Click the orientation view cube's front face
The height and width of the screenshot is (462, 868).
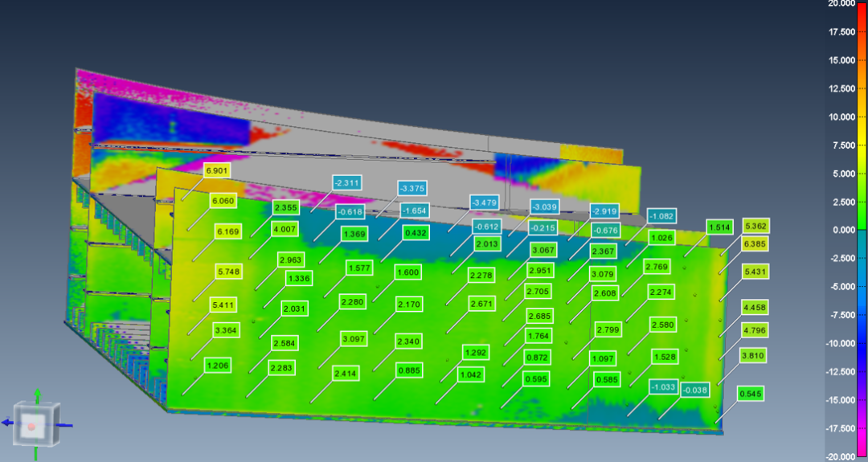[x=31, y=424]
